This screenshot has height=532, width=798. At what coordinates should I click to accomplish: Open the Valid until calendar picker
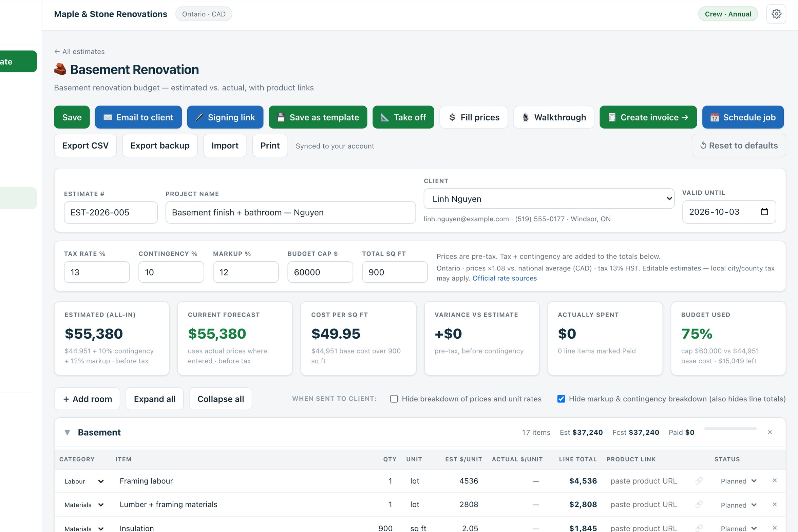point(764,212)
